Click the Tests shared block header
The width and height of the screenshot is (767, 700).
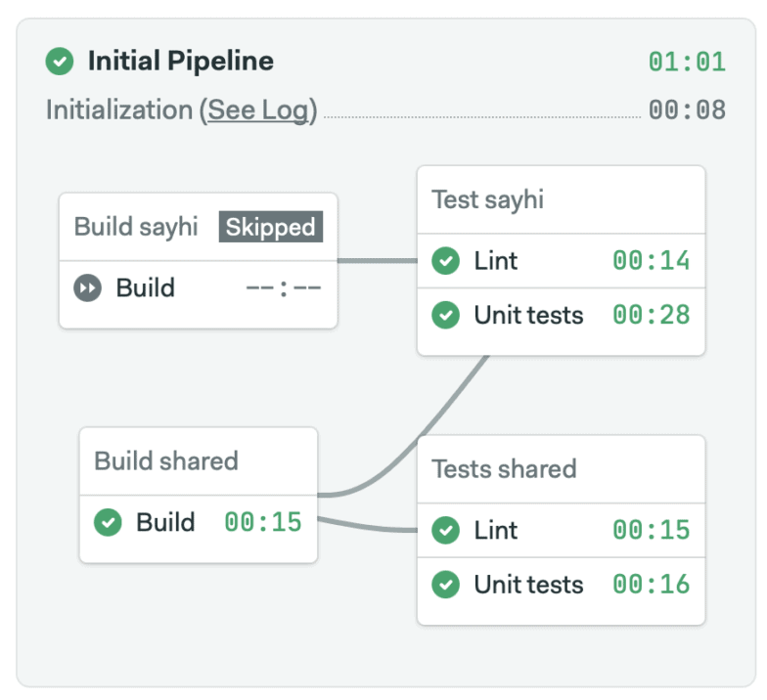click(x=504, y=469)
